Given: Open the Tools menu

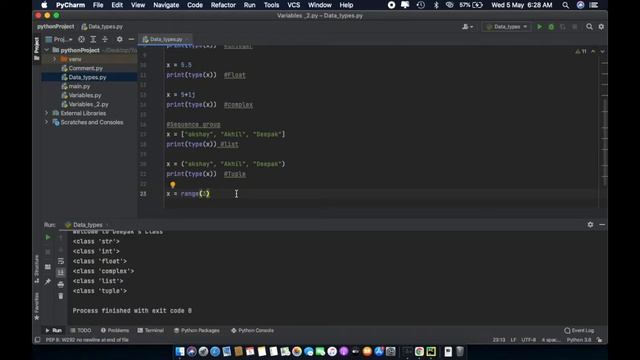Looking at the screenshot, I should (x=271, y=5).
